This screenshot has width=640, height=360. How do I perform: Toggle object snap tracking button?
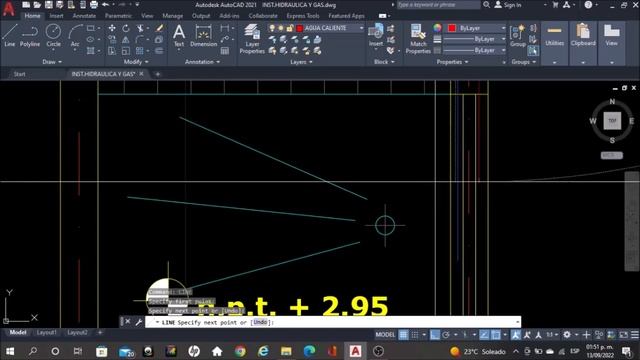484,335
